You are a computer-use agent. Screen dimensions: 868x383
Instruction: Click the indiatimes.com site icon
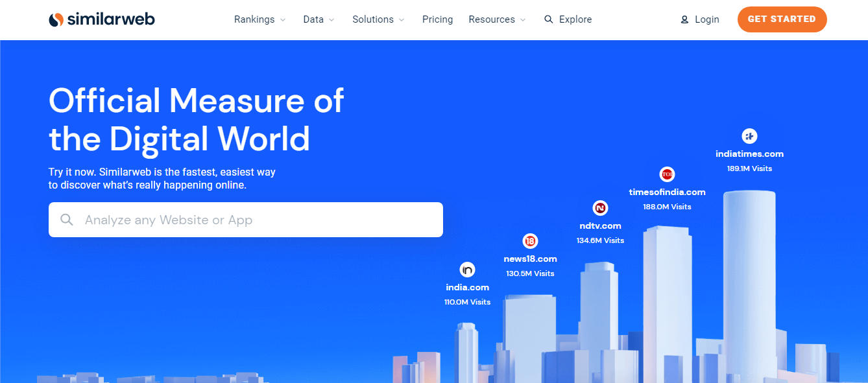point(749,136)
